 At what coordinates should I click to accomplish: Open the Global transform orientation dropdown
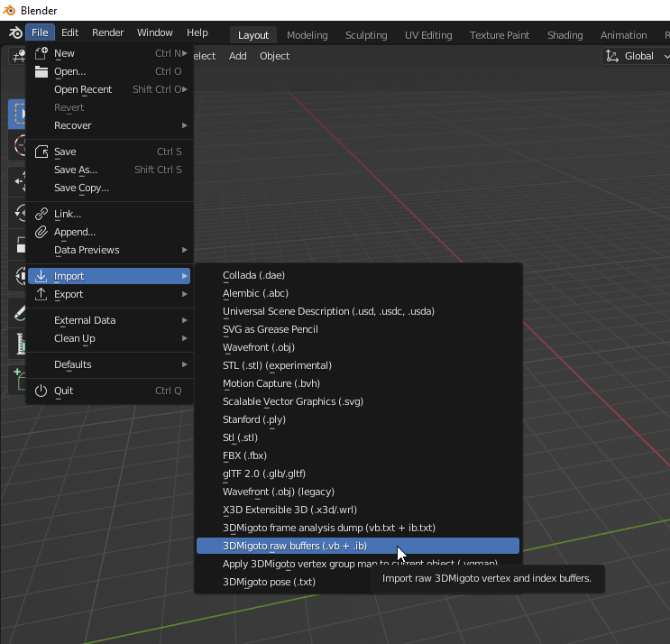pos(638,56)
